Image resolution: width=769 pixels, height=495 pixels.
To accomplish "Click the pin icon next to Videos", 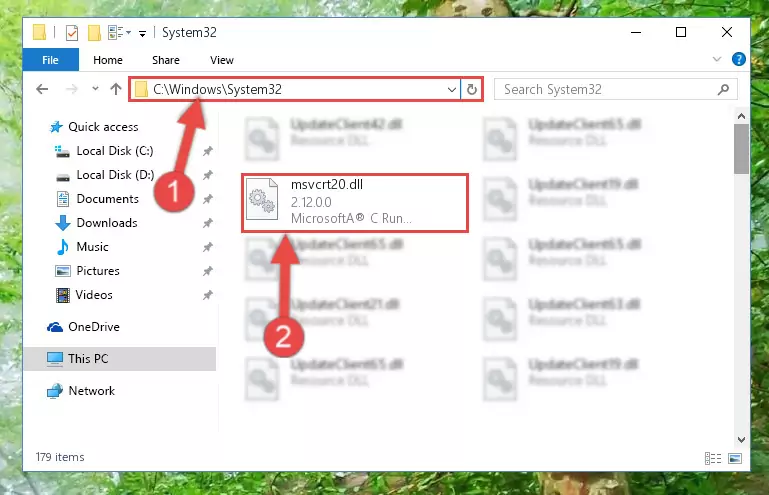I will [208, 295].
